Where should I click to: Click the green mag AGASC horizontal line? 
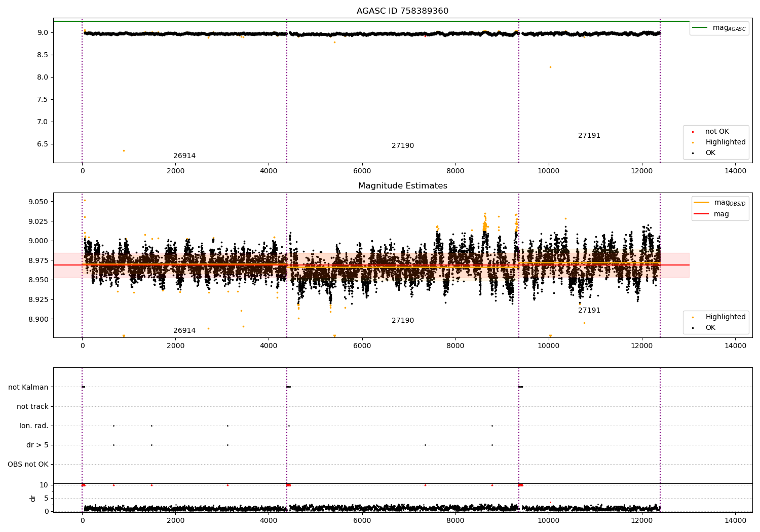371,21
